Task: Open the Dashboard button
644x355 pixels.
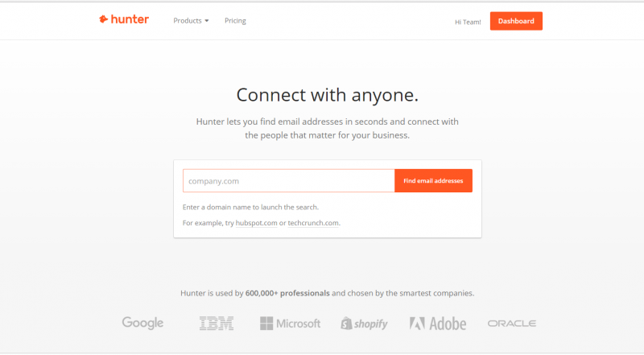Action: point(516,21)
